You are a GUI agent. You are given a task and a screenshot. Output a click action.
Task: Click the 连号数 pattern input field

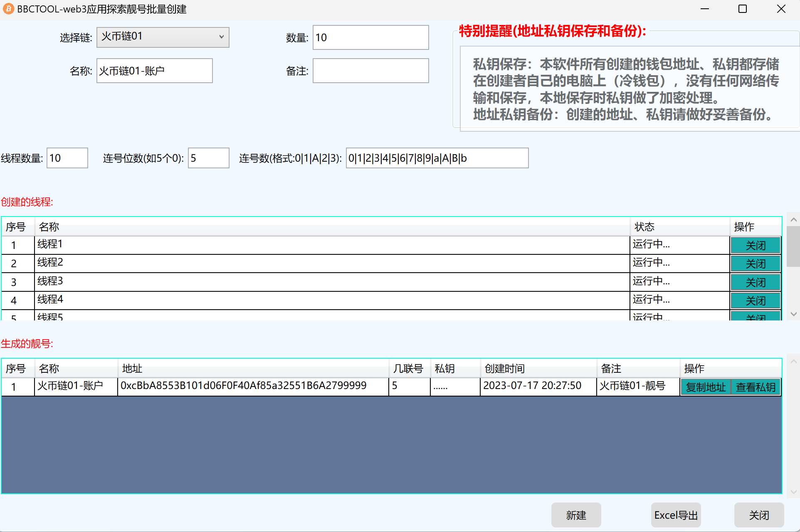[x=437, y=158]
